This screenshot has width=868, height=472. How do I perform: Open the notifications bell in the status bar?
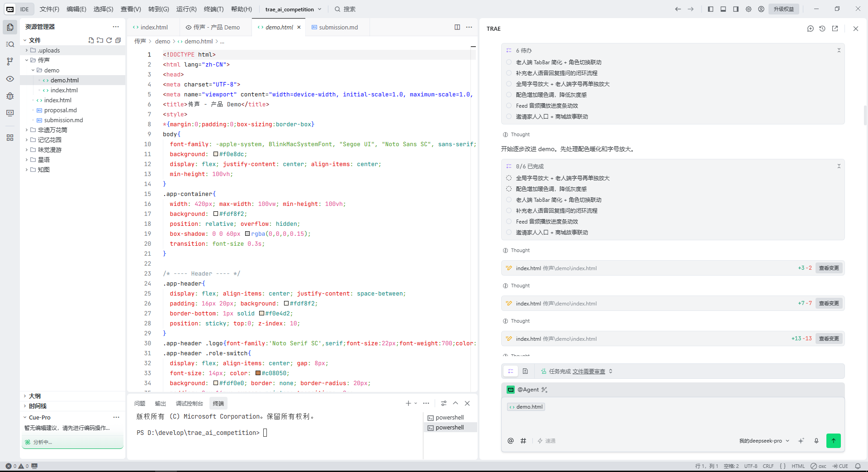(x=858, y=466)
